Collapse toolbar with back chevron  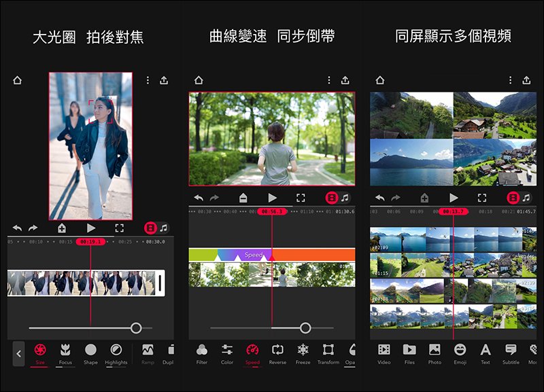tap(18, 353)
